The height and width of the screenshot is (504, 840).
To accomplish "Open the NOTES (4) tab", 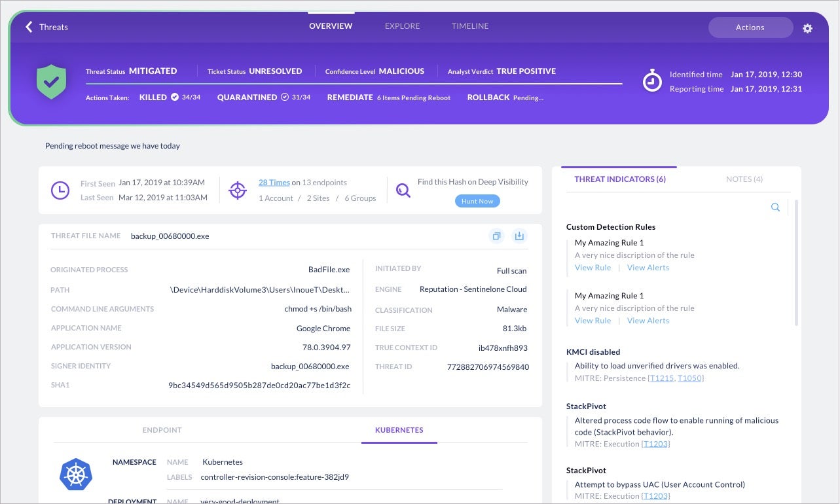I will (744, 179).
